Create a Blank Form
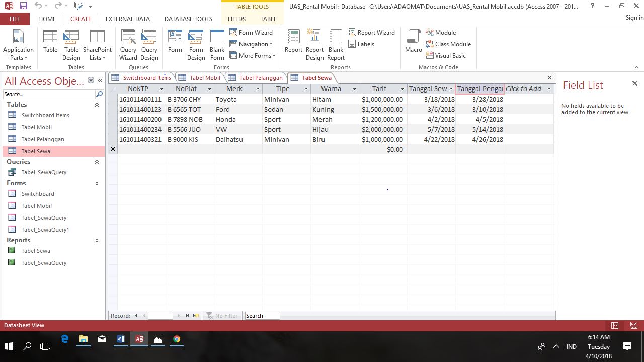This screenshot has height=362, width=644. pos(217,45)
